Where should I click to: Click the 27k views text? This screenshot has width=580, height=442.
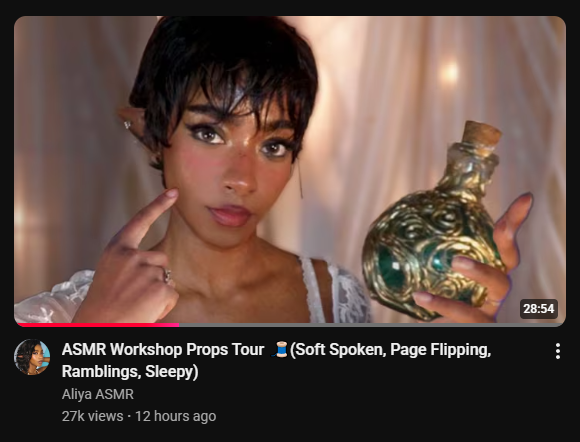92,416
